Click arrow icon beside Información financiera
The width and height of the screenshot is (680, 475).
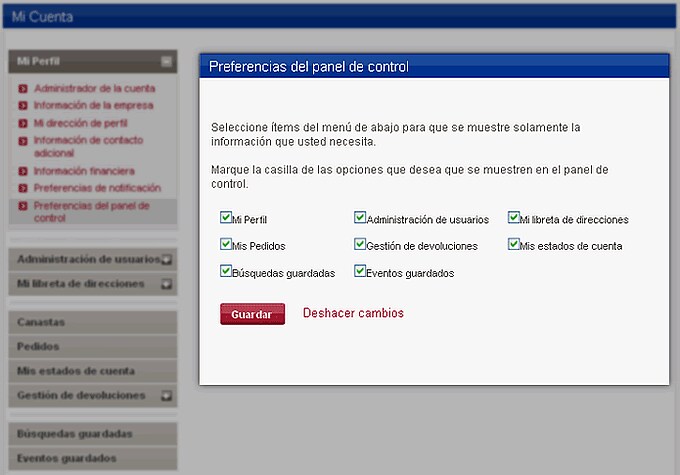23,172
